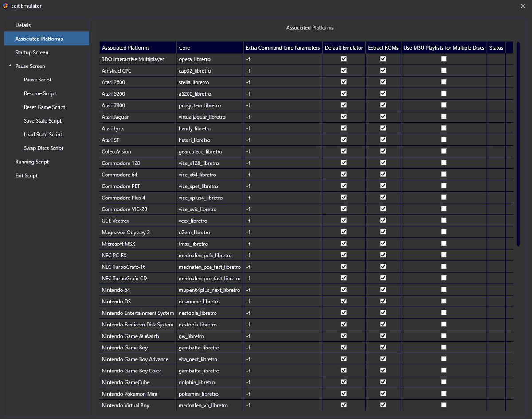
Task: Enable M3U Playlists for Atari 2600
Action: [444, 82]
